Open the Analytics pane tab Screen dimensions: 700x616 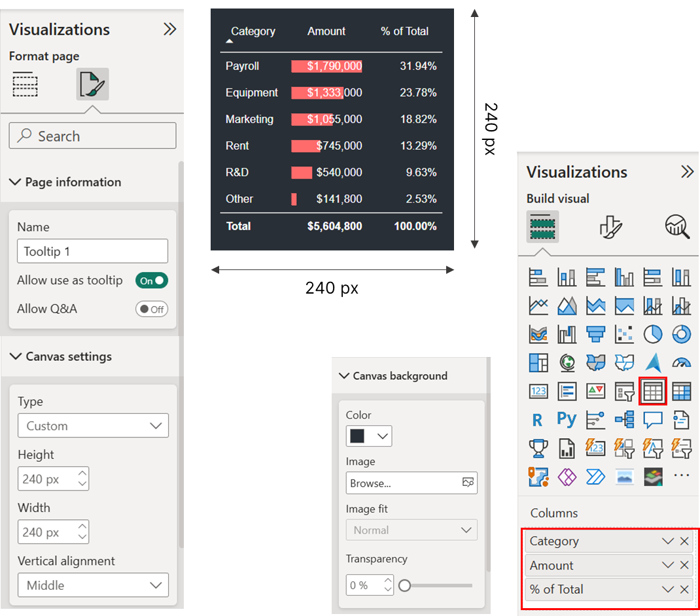click(677, 227)
